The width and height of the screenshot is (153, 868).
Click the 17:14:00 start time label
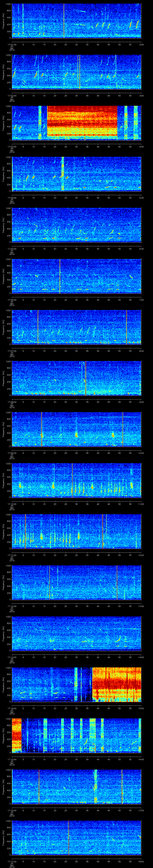(12, 708)
